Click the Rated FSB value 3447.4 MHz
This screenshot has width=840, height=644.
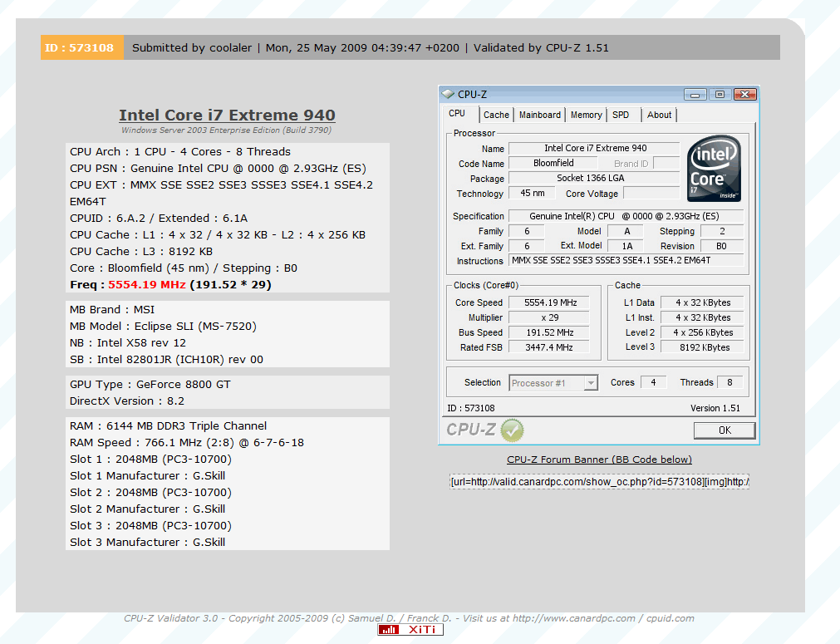550,347
